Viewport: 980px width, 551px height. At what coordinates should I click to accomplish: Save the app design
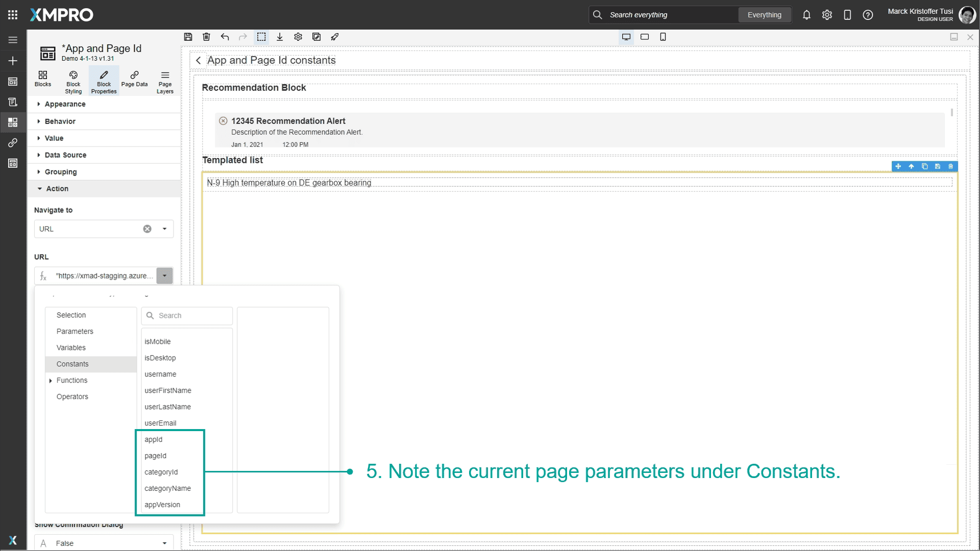188,37
